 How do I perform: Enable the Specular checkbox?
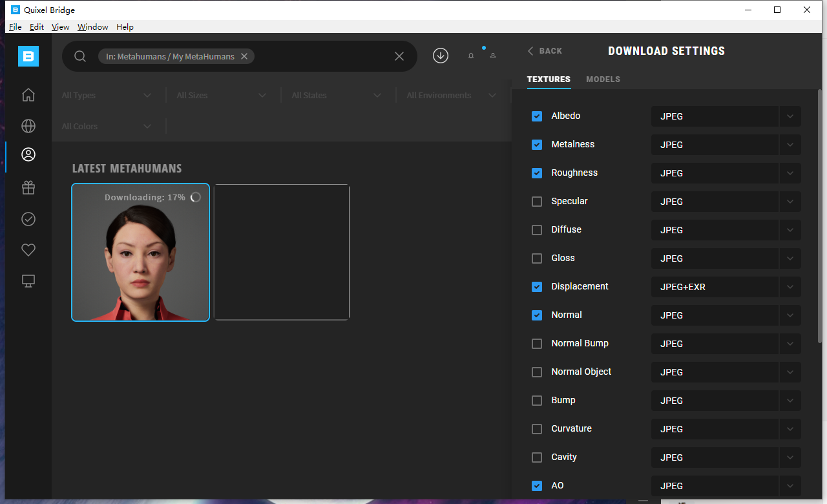(x=537, y=202)
